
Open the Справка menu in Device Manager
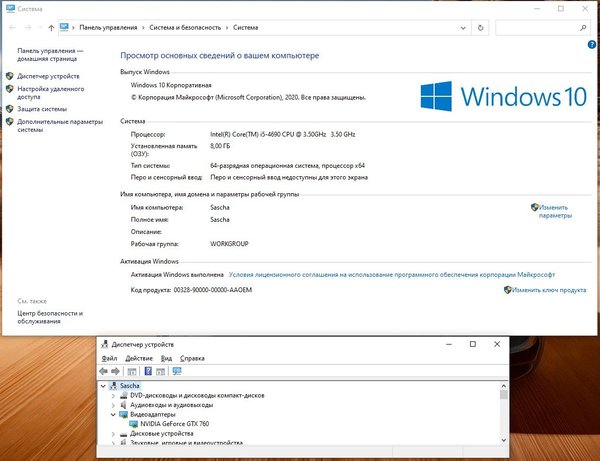click(192, 358)
